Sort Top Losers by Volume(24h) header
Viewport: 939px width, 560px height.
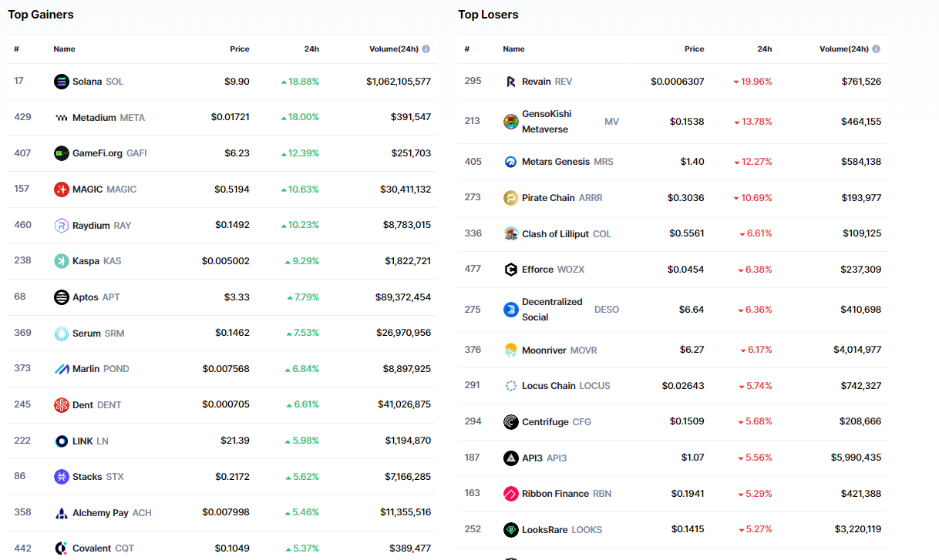(x=843, y=49)
